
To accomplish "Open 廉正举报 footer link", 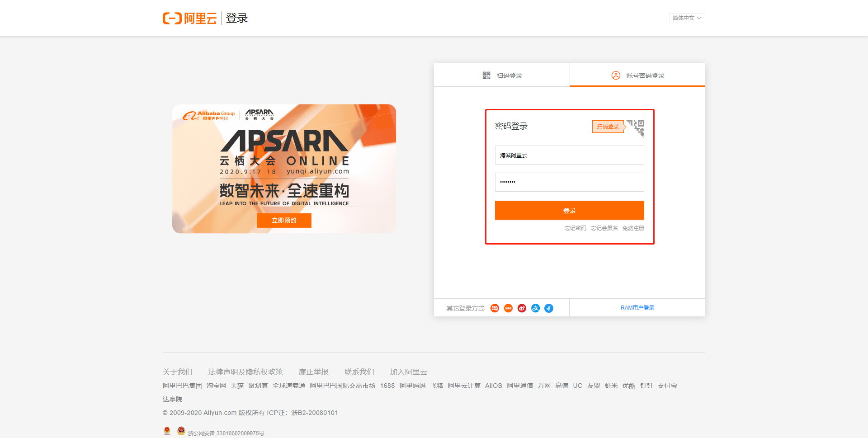I will pyautogui.click(x=313, y=372).
